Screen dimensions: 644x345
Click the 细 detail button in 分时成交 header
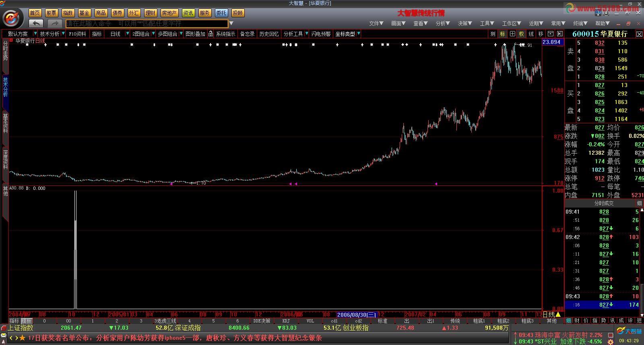tap(639, 203)
